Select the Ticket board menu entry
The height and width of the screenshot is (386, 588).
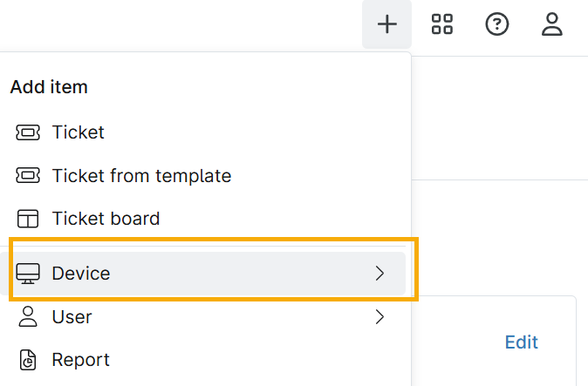click(106, 219)
